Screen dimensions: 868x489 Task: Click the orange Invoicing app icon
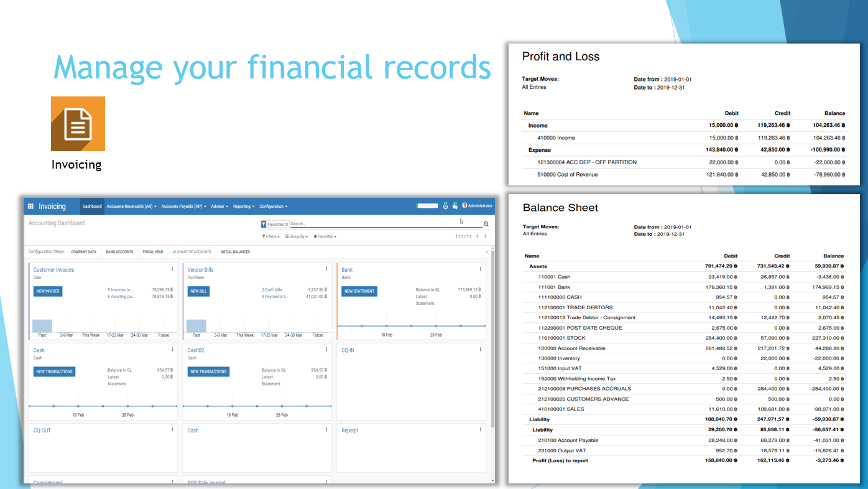78,124
